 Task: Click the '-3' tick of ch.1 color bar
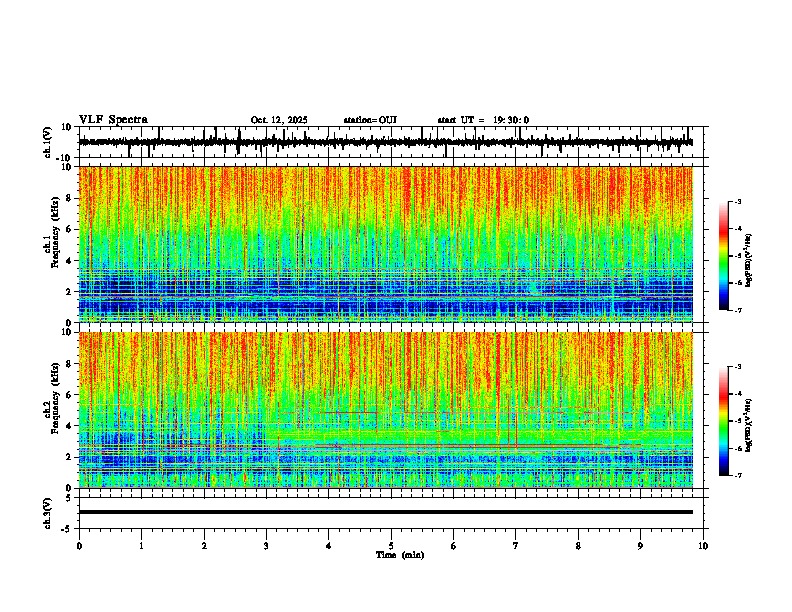pyautogui.click(x=738, y=201)
